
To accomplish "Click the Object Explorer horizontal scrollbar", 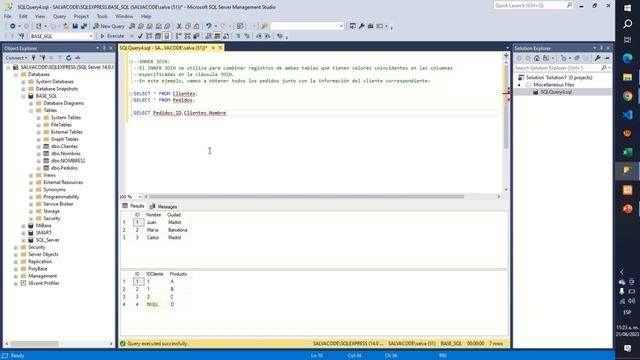I will [34, 344].
